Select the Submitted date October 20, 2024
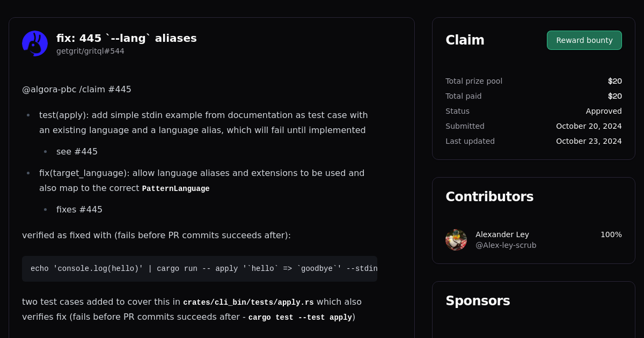 (x=589, y=126)
